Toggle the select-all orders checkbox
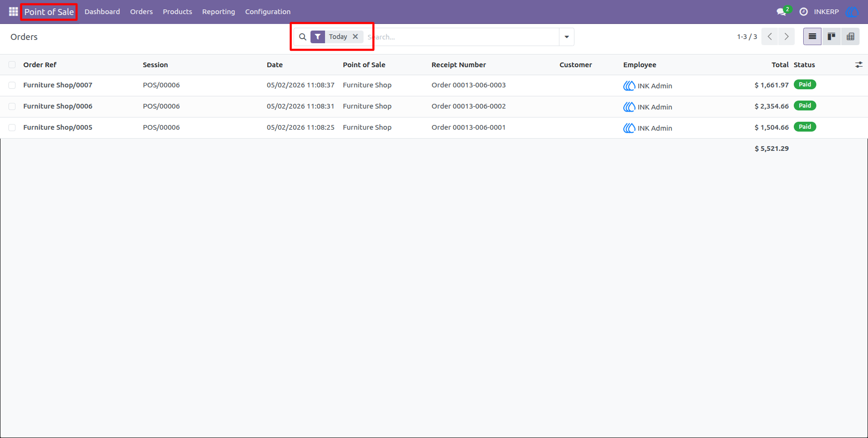The width and height of the screenshot is (868, 438). point(12,65)
